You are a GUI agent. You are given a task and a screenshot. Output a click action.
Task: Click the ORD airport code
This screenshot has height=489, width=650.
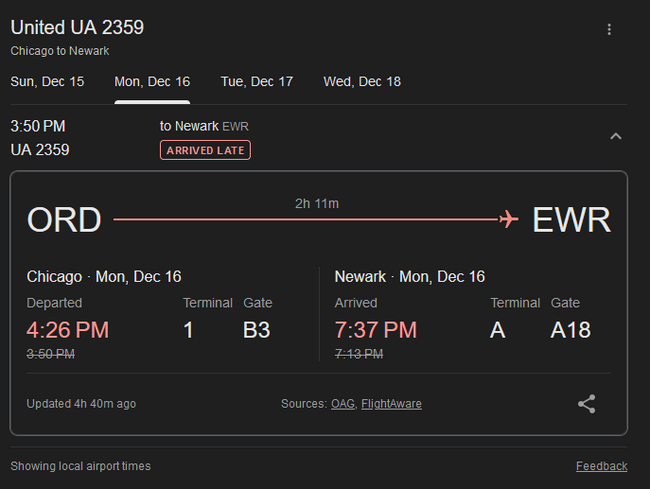coord(64,220)
